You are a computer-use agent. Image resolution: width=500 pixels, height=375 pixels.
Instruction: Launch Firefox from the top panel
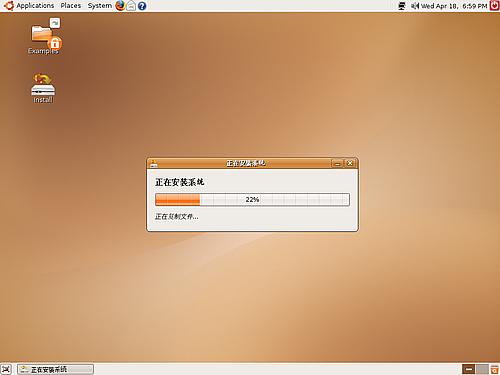coord(120,6)
